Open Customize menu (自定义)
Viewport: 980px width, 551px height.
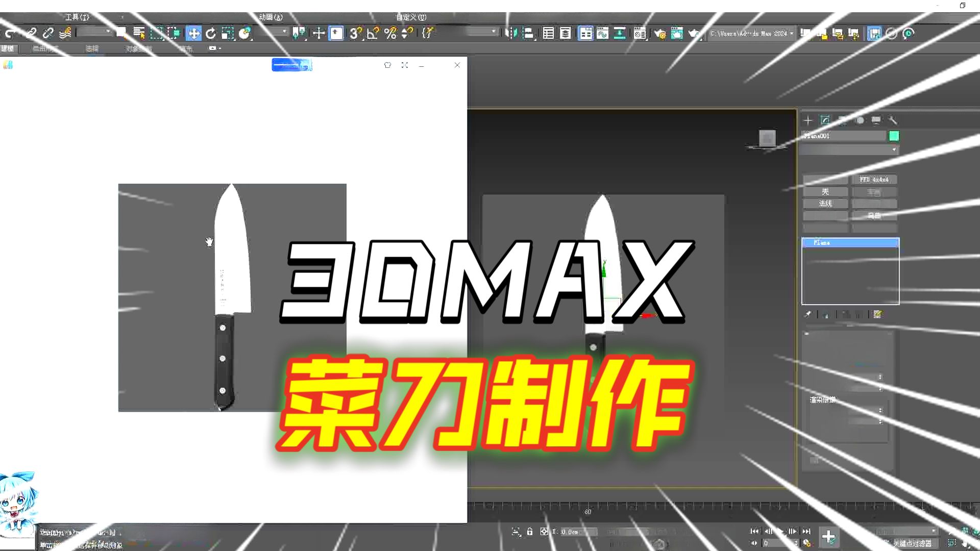point(411,17)
